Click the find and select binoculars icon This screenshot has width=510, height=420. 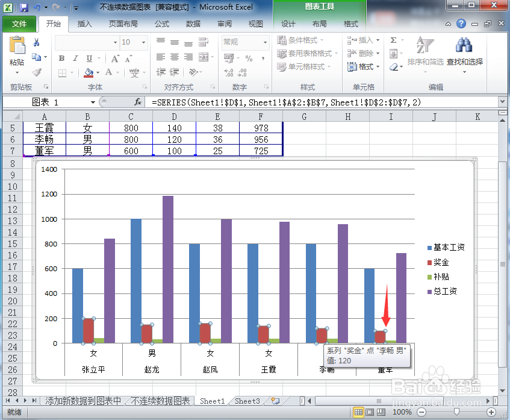(x=464, y=45)
